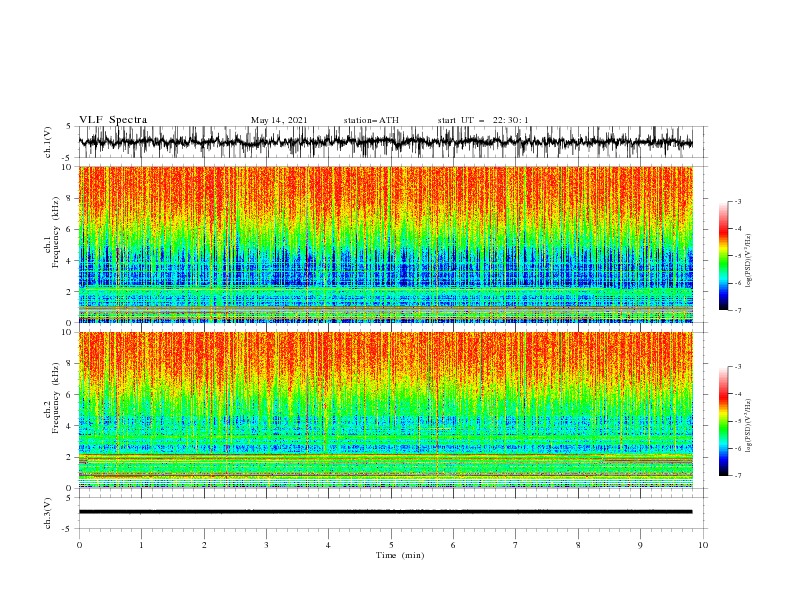This screenshot has height=612, width=792.
Task: Click time axis tick label "7"
Action: tap(516, 545)
